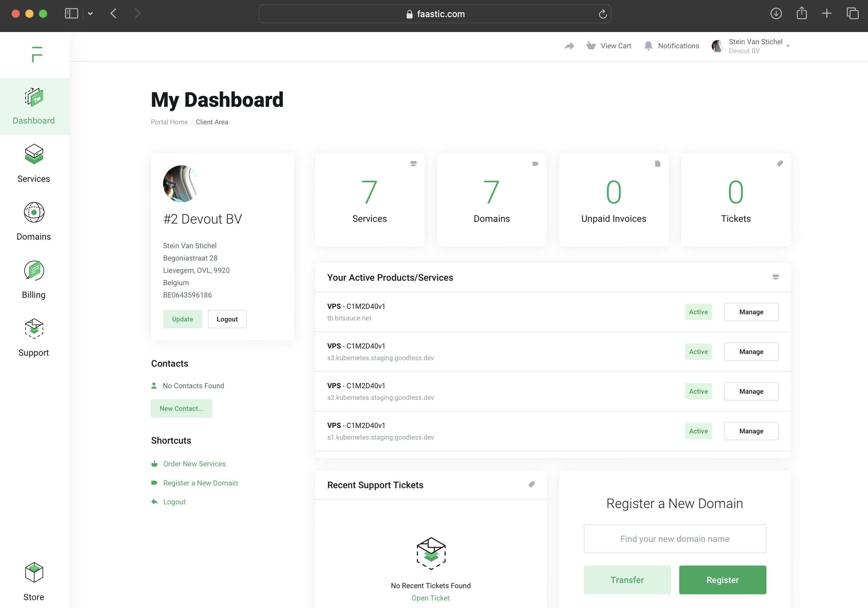Open the Domains sidebar globe icon
This screenshot has height=608, width=868.
(x=34, y=212)
